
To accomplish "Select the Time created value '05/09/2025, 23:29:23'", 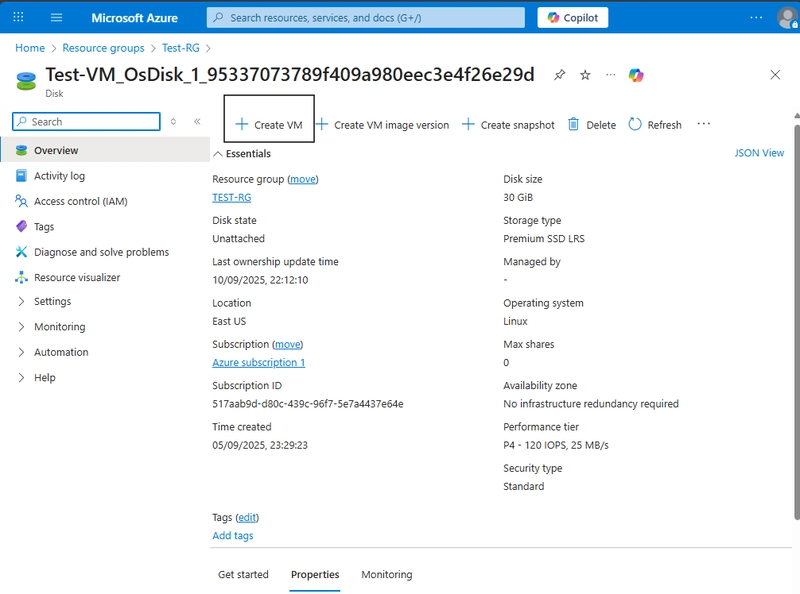I will click(260, 445).
